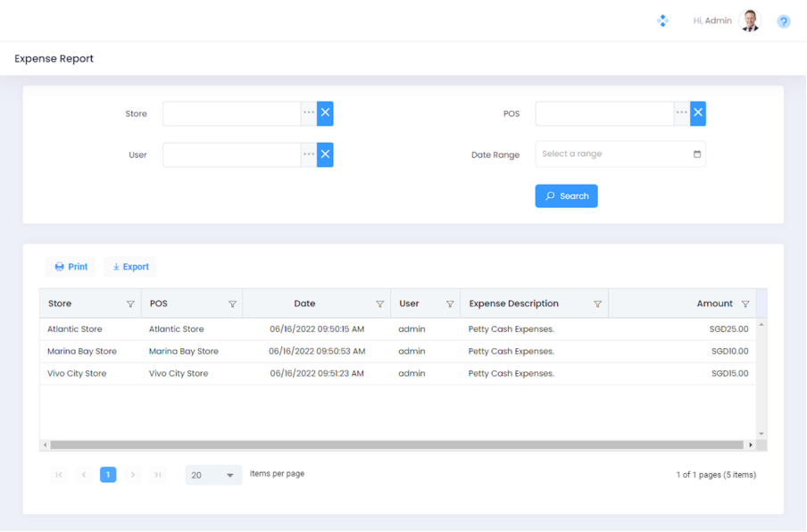The height and width of the screenshot is (532, 807).
Task: Clear the User field with X button
Action: (x=325, y=154)
